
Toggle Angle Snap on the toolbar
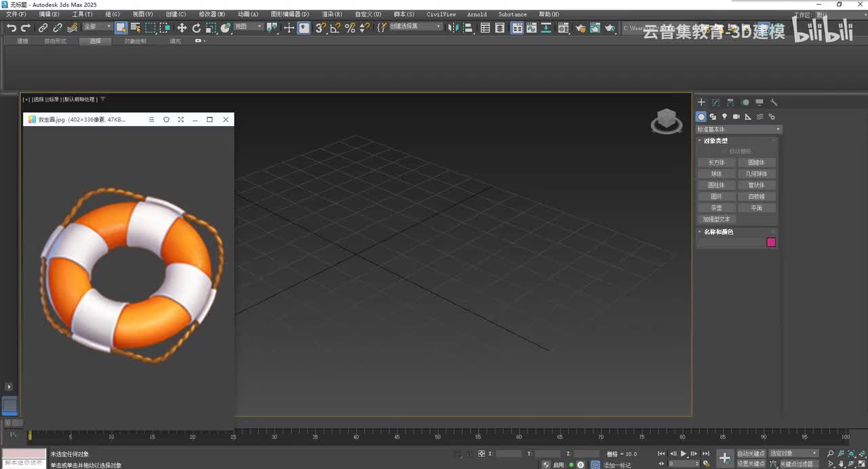pyautogui.click(x=335, y=28)
